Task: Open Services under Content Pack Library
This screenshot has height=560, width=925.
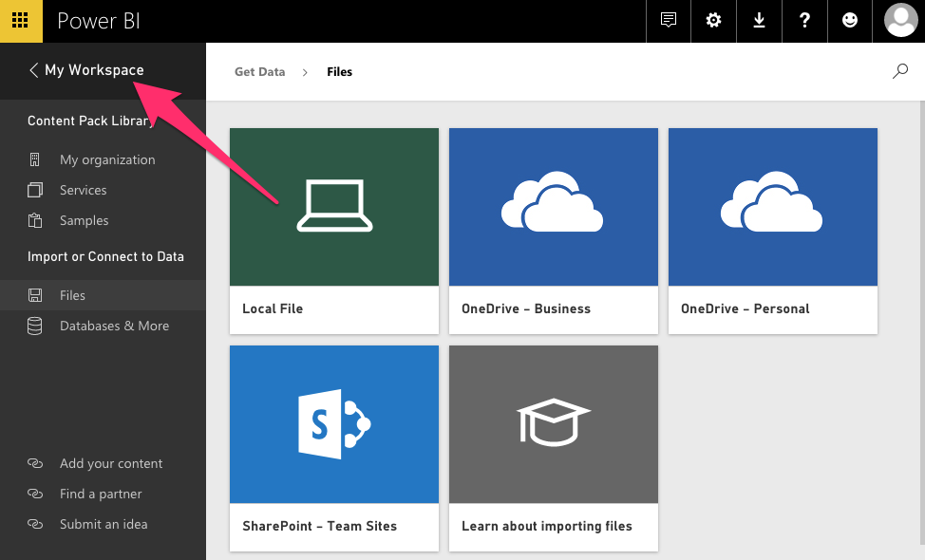Action: (x=85, y=190)
